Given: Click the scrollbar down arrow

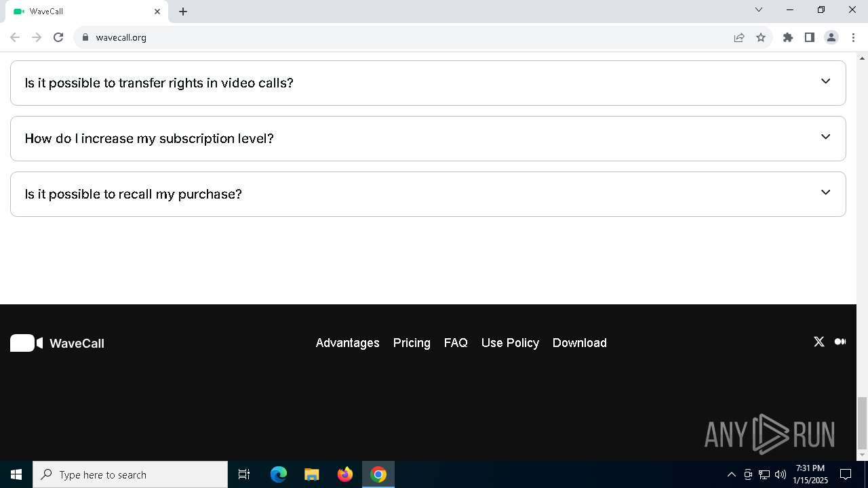Looking at the screenshot, I should tap(862, 455).
